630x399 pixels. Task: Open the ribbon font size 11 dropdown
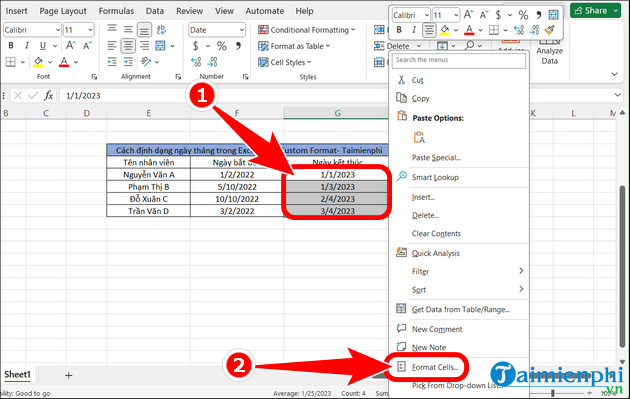[x=90, y=30]
